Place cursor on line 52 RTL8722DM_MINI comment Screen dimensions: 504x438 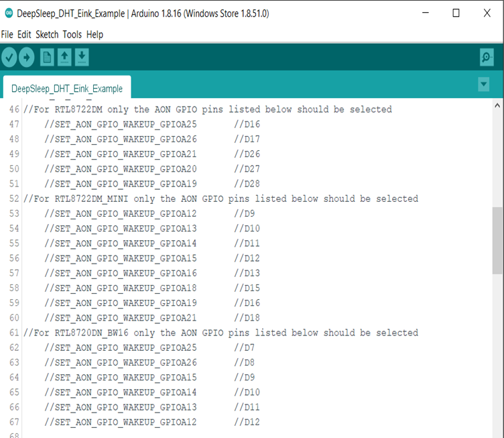pyautogui.click(x=220, y=199)
